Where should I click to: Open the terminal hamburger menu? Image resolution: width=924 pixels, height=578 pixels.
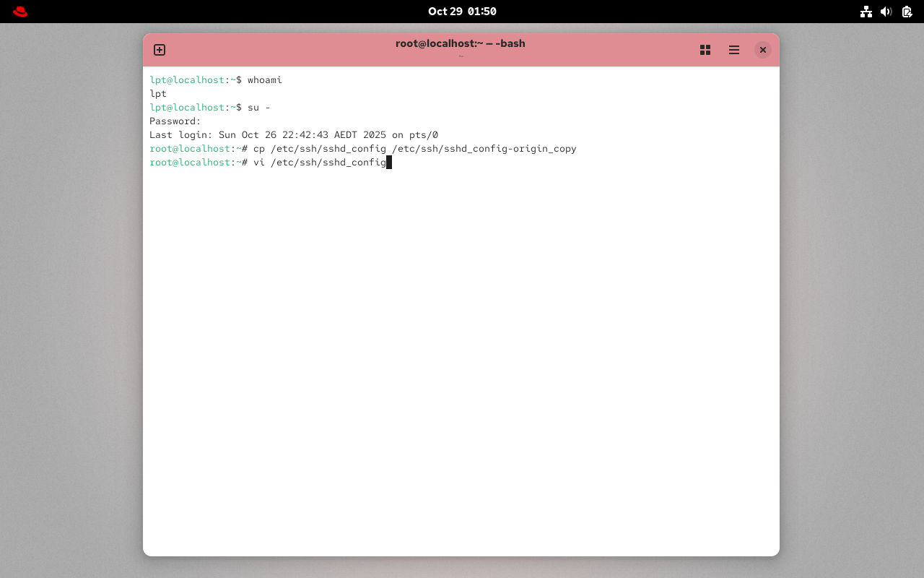(x=733, y=50)
